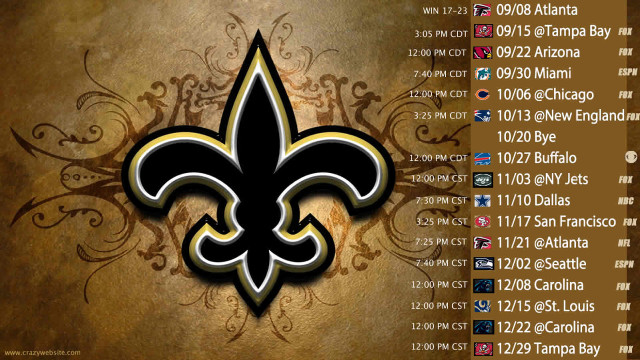Click the '12/15 @St. Louis' game text
The width and height of the screenshot is (640, 360).
coord(545,307)
